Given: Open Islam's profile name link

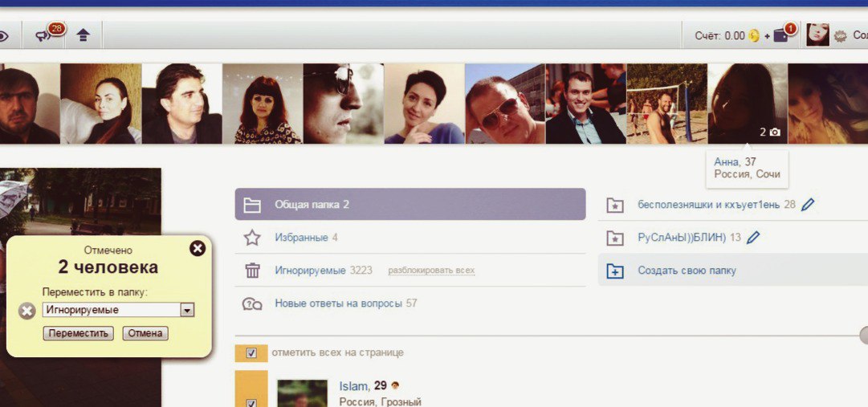Looking at the screenshot, I should [x=353, y=386].
